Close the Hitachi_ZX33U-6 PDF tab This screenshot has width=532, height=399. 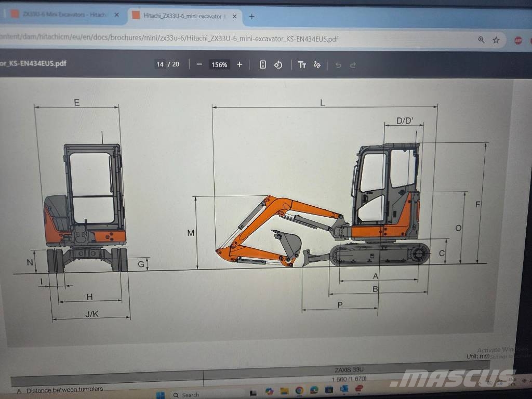point(234,16)
